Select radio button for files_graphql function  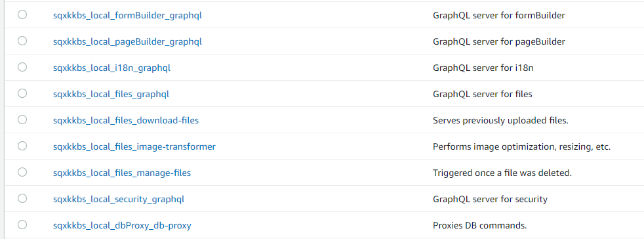point(22,93)
